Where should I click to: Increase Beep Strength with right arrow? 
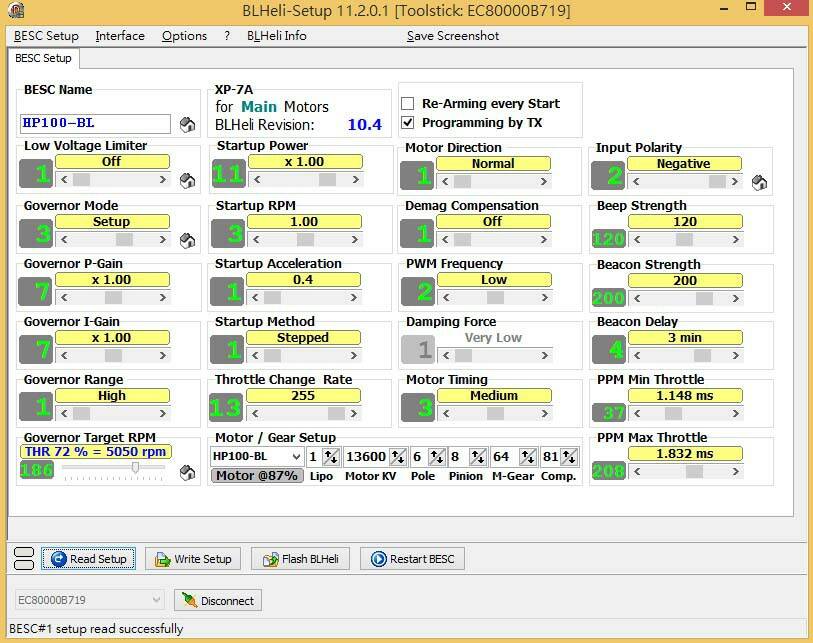click(735, 240)
